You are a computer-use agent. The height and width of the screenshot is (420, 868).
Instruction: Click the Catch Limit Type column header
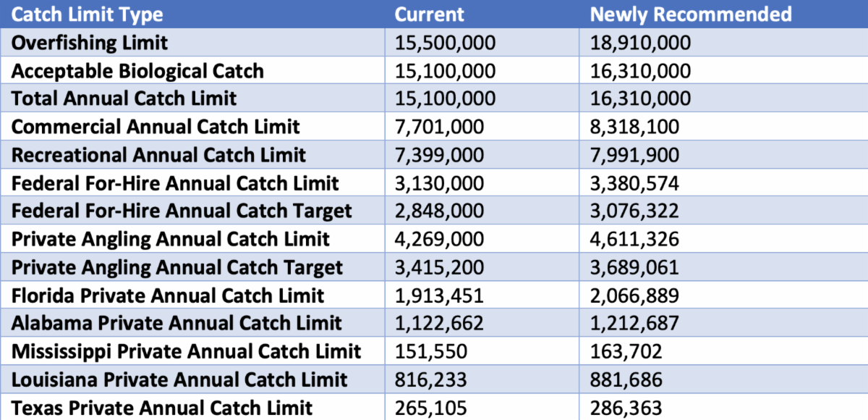pos(87,14)
